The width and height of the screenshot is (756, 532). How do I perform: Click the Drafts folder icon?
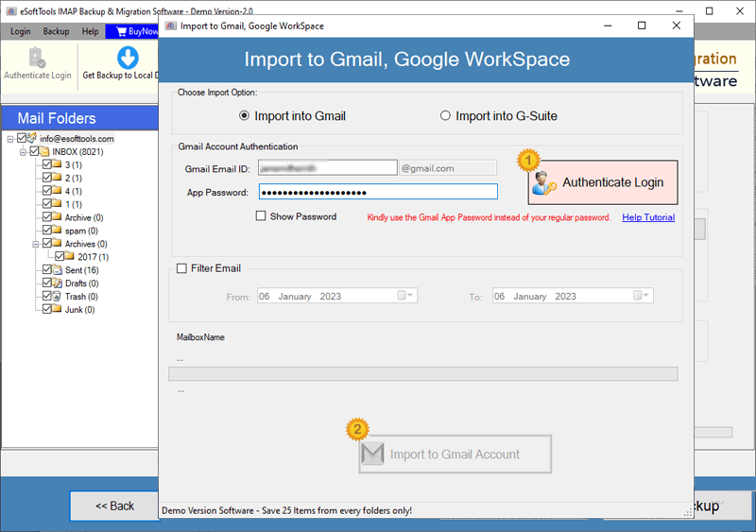point(57,283)
